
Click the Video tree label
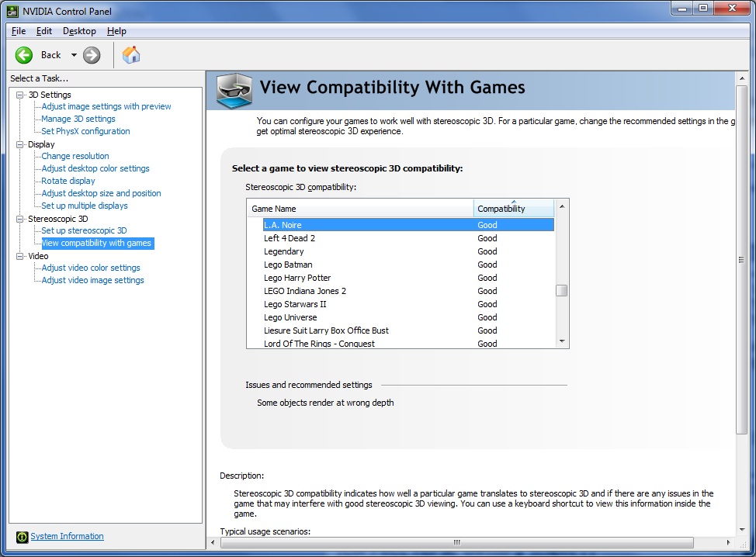point(38,256)
